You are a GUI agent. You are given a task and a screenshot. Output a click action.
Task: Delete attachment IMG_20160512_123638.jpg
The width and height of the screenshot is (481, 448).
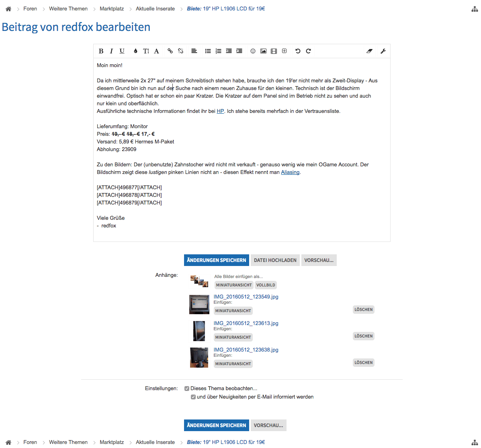pyautogui.click(x=364, y=363)
